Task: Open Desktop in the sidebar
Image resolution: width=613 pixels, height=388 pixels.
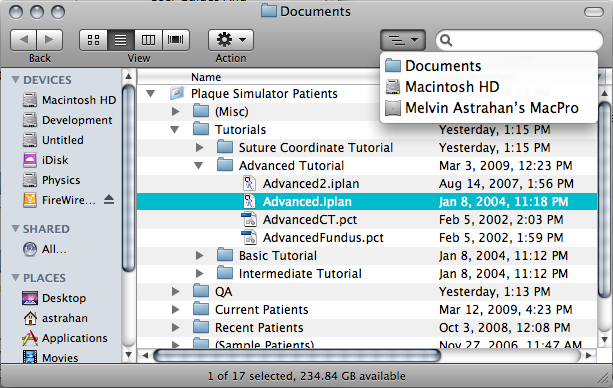Action: 54,298
